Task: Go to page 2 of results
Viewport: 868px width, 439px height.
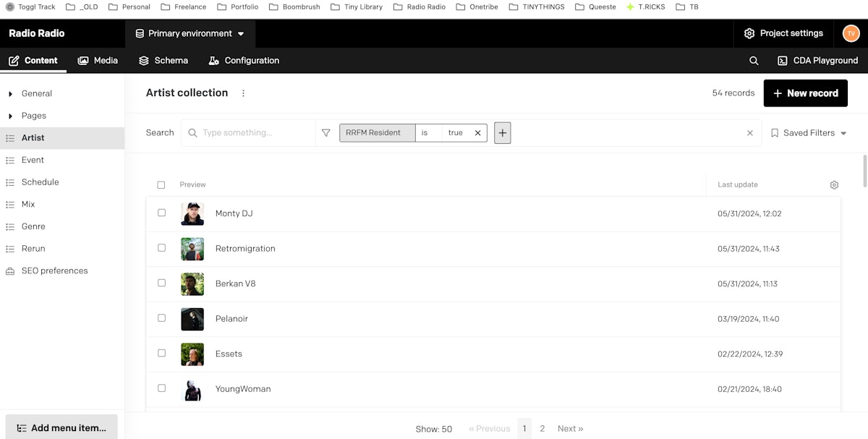Action: [x=542, y=429]
